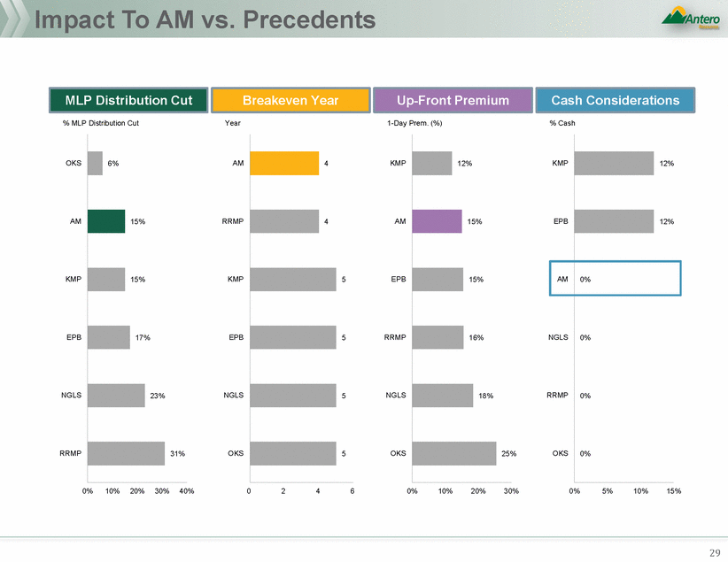Click the OKS 6% distribution cut bar
Viewport: 728px width, 562px height.
(x=95, y=164)
